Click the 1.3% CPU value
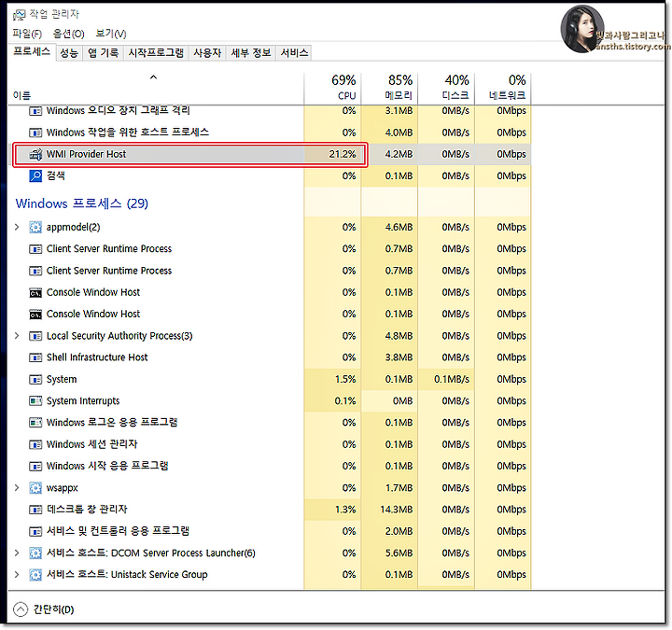Viewport: 672px width, 630px height. [345, 510]
